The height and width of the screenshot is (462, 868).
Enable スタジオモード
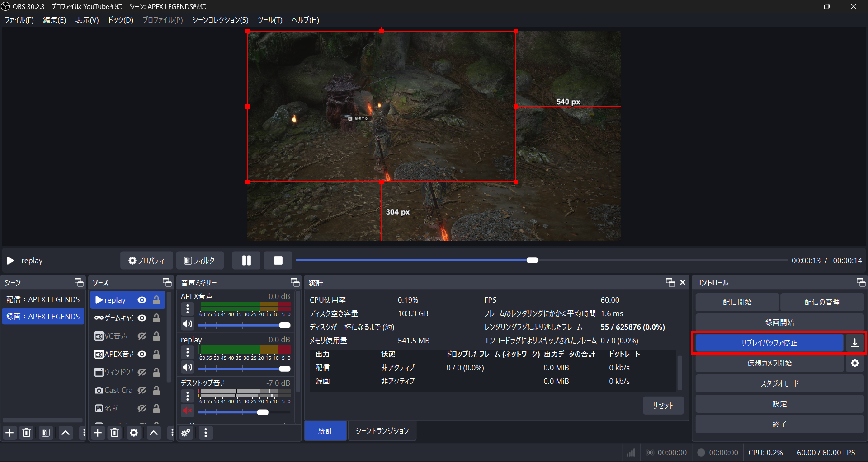click(x=780, y=383)
